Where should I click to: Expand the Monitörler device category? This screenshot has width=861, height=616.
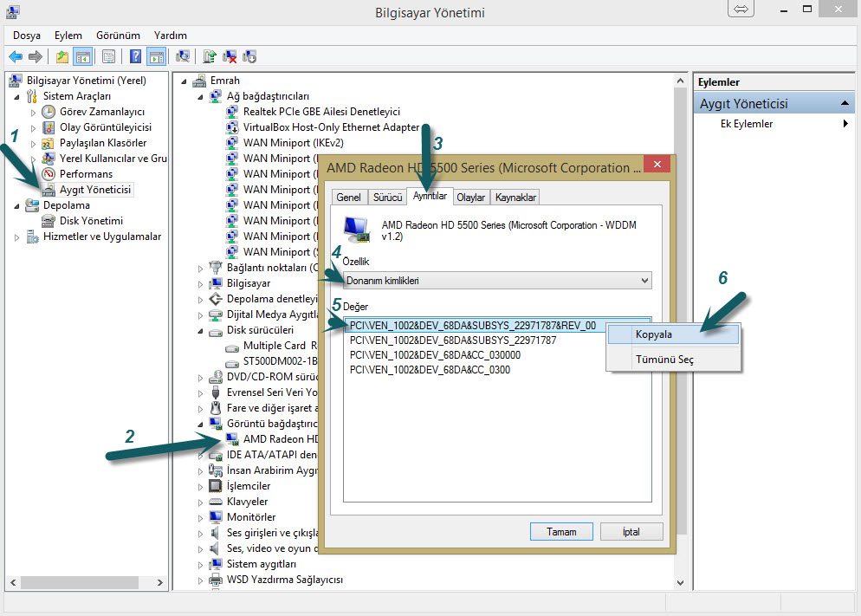tap(200, 518)
